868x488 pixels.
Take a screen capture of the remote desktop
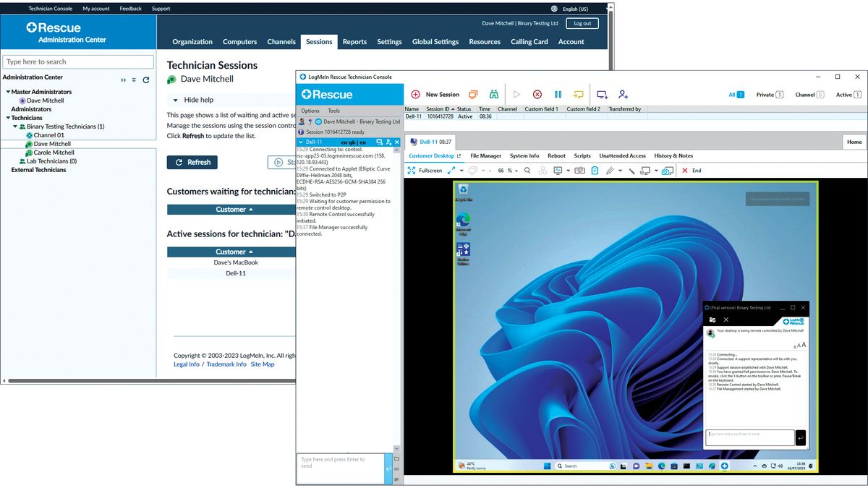666,170
